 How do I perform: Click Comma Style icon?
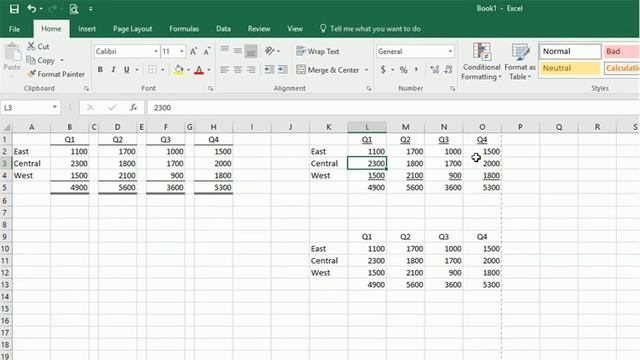pos(416,70)
